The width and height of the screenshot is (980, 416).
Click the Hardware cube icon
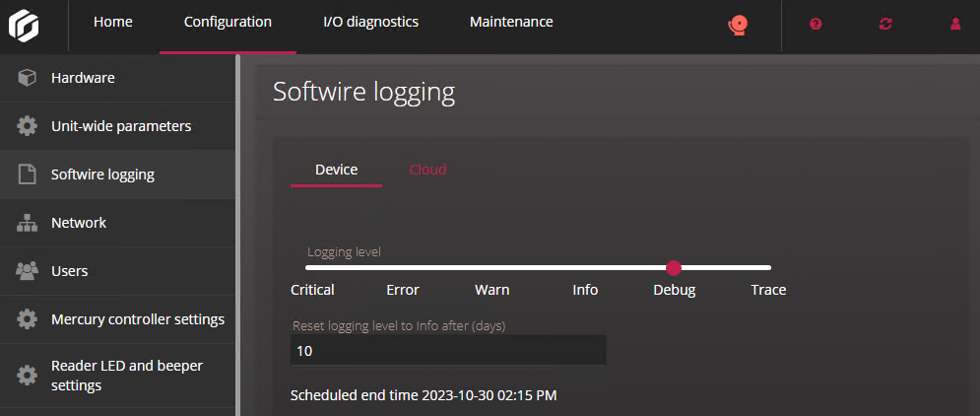(x=28, y=78)
